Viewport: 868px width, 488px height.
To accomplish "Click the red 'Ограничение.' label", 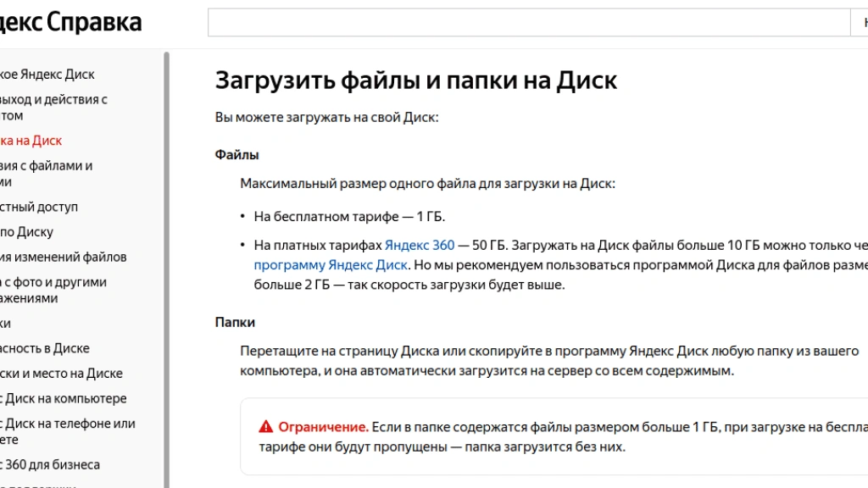I will coord(323,427).
